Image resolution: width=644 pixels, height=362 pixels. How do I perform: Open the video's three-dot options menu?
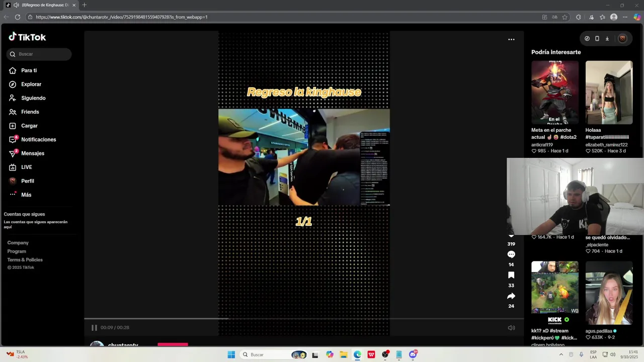coord(511,39)
